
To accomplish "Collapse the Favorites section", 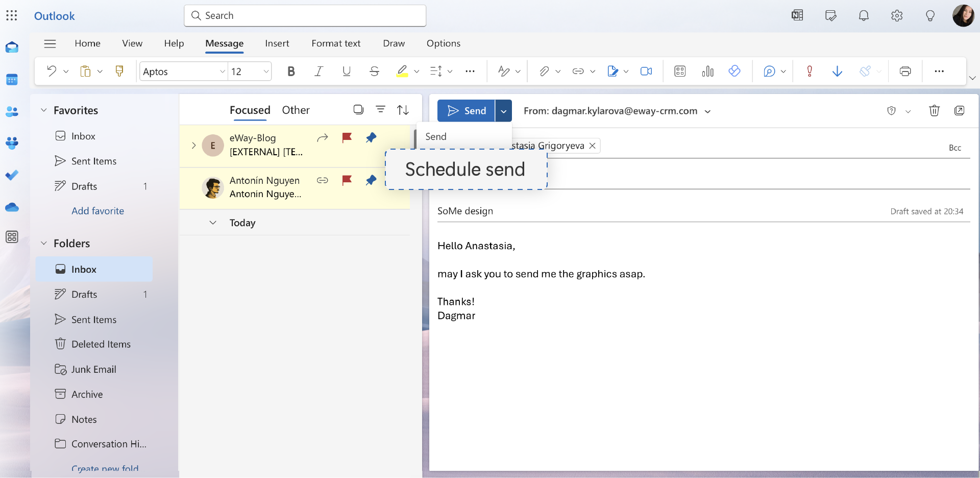I will coord(44,110).
